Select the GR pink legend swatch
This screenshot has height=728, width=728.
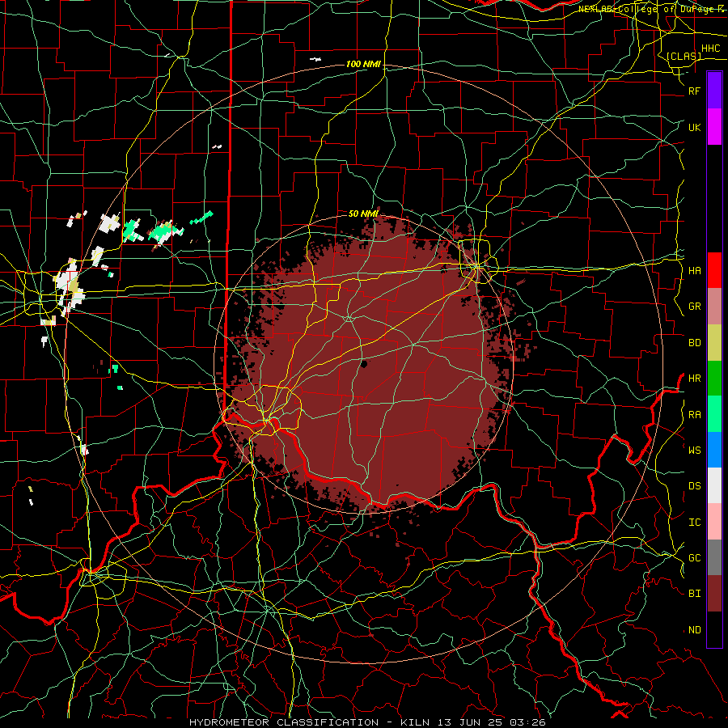[x=714, y=307]
